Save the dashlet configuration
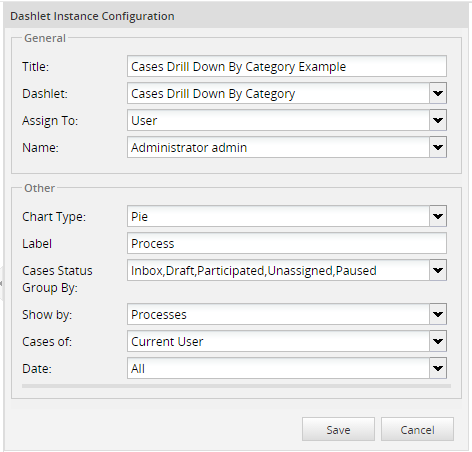The image size is (472, 452). (338, 429)
